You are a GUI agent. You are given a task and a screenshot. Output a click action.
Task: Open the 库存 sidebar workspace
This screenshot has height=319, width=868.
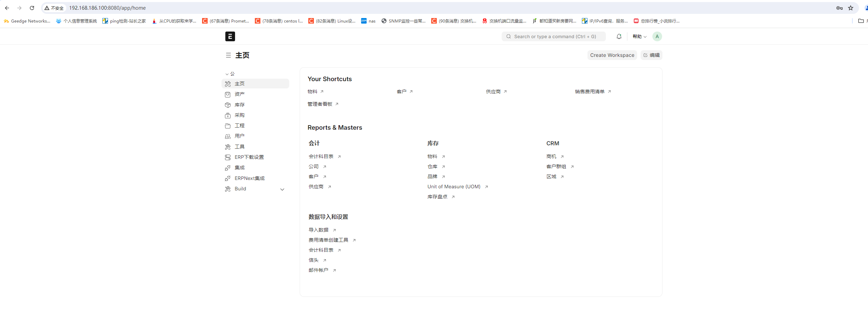coord(240,105)
